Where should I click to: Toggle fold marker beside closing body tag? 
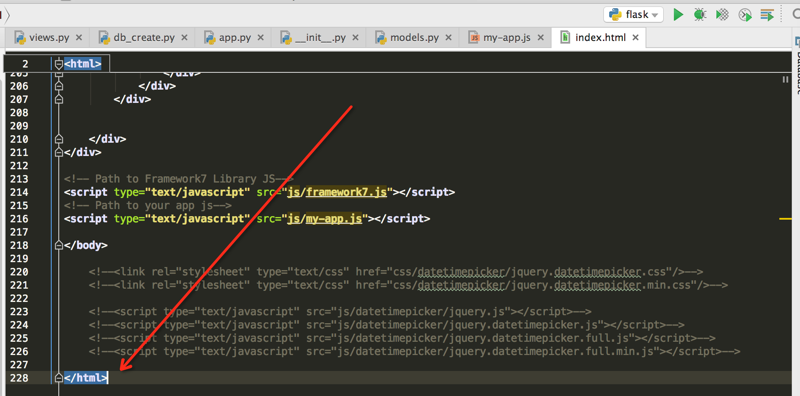click(x=59, y=245)
